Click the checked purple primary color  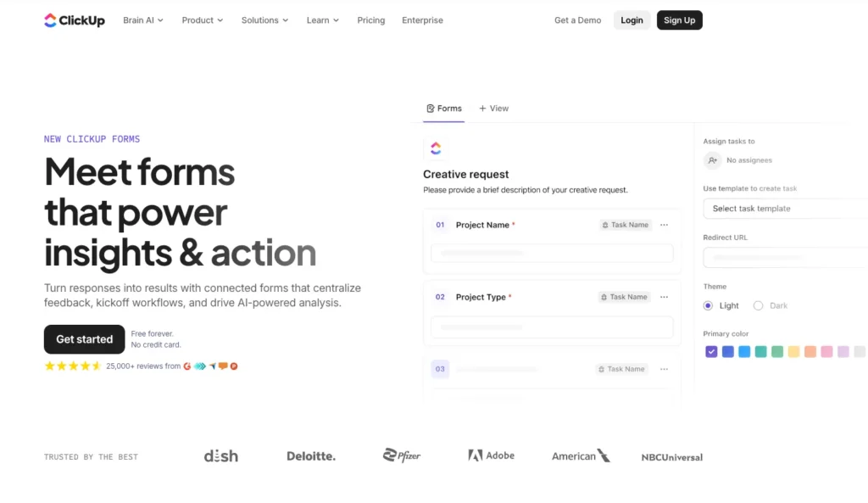[711, 351]
